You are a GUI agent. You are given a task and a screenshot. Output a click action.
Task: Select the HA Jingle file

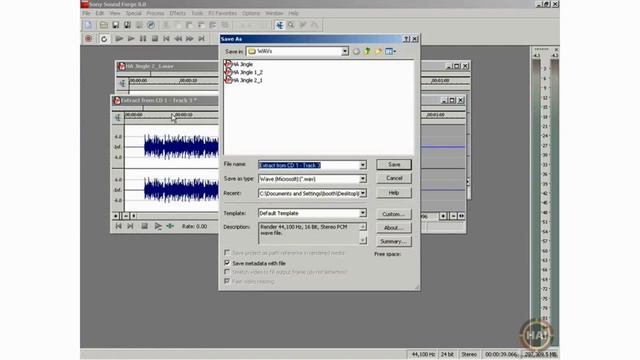(239, 64)
